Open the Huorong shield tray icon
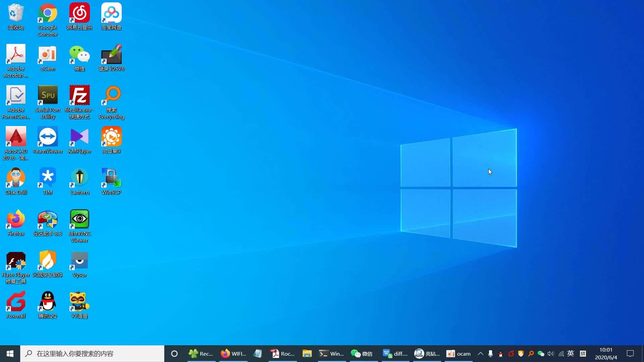The height and width of the screenshot is (362, 644). [521, 354]
